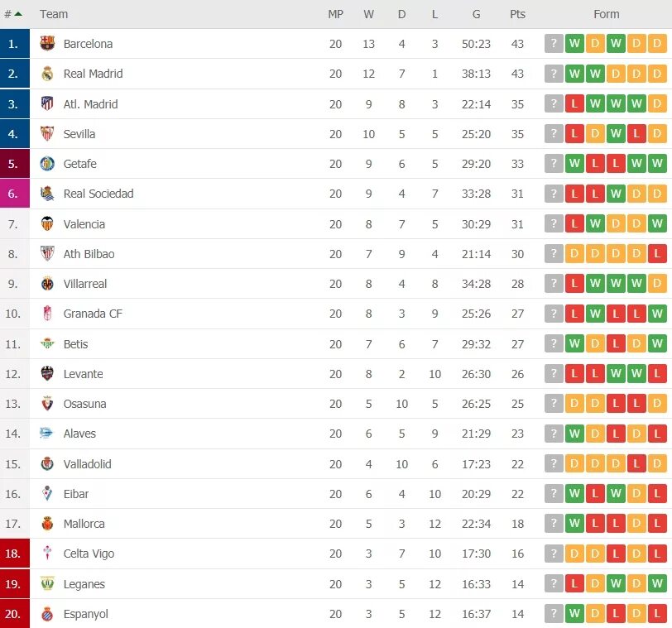672x628 pixels.
Task: Click Getafe's first green W form box
Action: click(574, 164)
